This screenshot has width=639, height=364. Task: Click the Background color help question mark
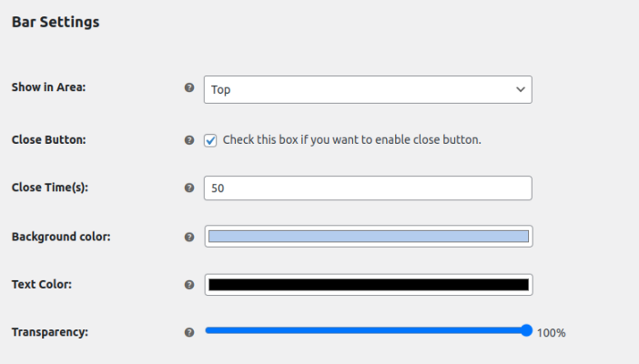(x=189, y=237)
